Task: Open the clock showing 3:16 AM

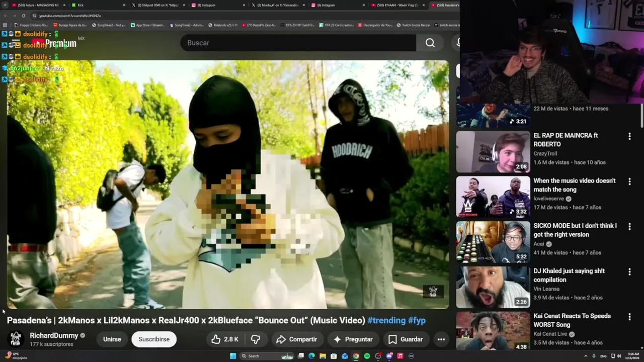Action: (x=633, y=356)
